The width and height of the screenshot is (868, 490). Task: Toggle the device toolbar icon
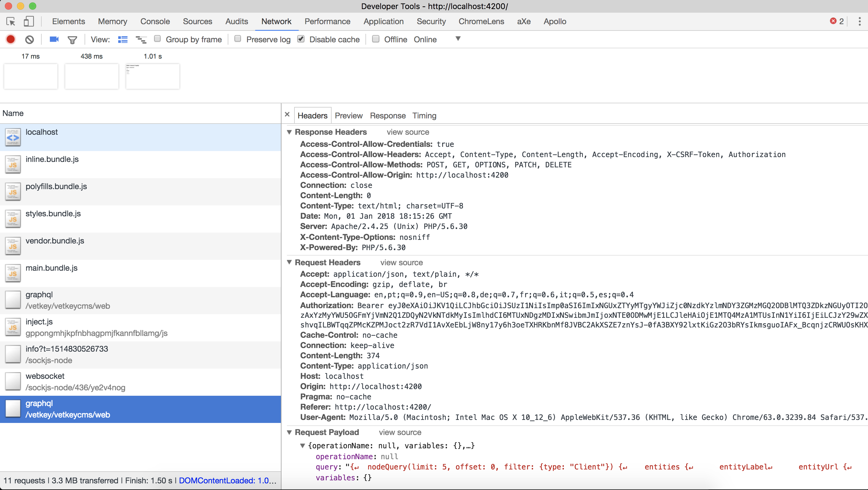pos(29,21)
